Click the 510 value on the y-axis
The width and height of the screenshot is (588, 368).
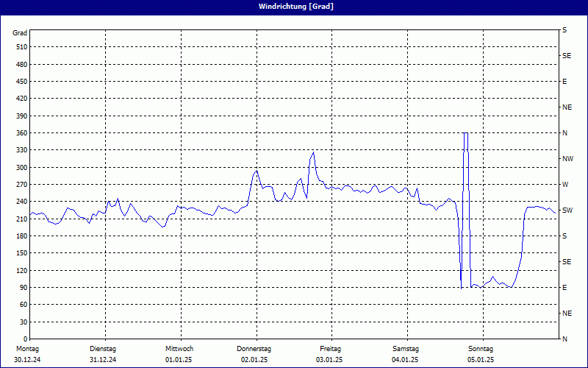tap(21, 47)
